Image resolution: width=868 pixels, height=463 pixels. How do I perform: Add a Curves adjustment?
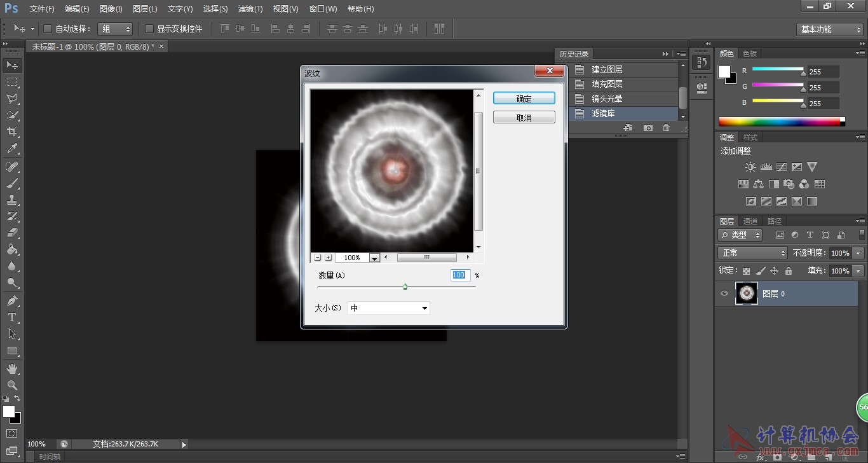point(782,167)
